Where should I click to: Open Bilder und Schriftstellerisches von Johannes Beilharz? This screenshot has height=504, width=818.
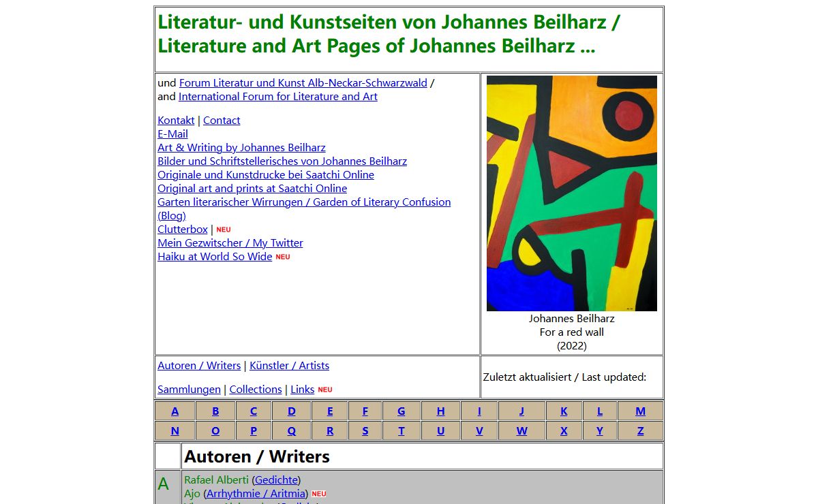pos(282,161)
